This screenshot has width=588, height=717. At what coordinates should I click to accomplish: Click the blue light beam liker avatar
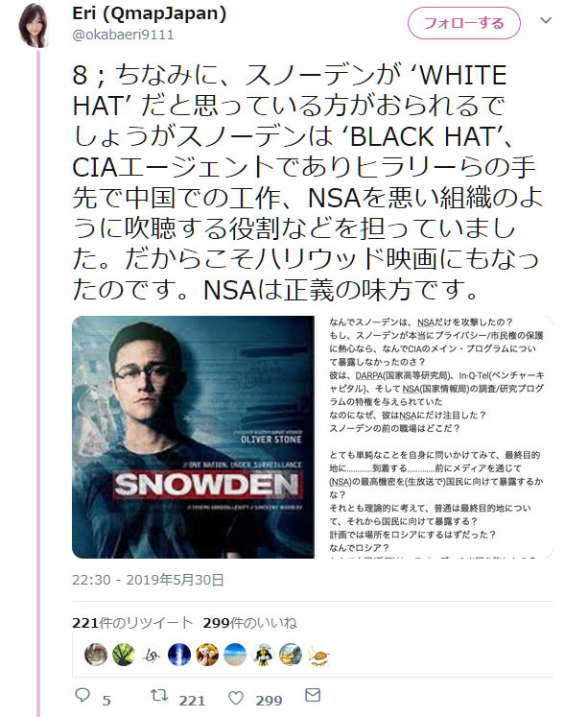(x=179, y=655)
